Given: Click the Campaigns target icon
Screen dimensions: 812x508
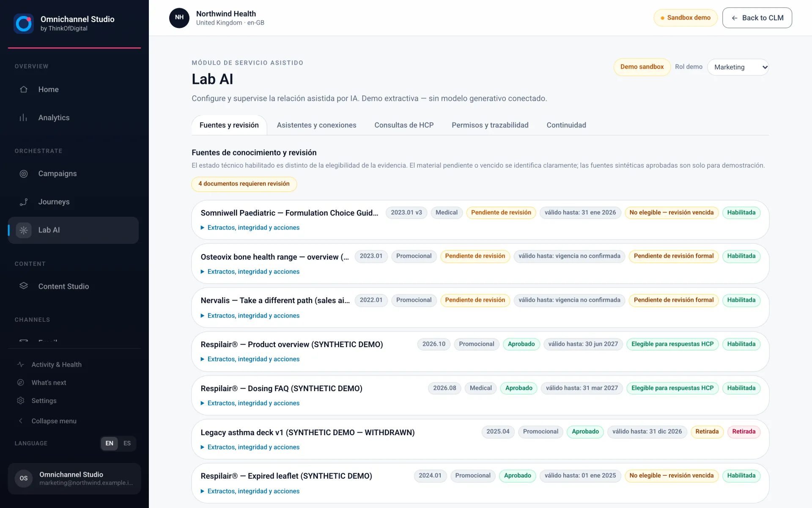Looking at the screenshot, I should (x=24, y=174).
